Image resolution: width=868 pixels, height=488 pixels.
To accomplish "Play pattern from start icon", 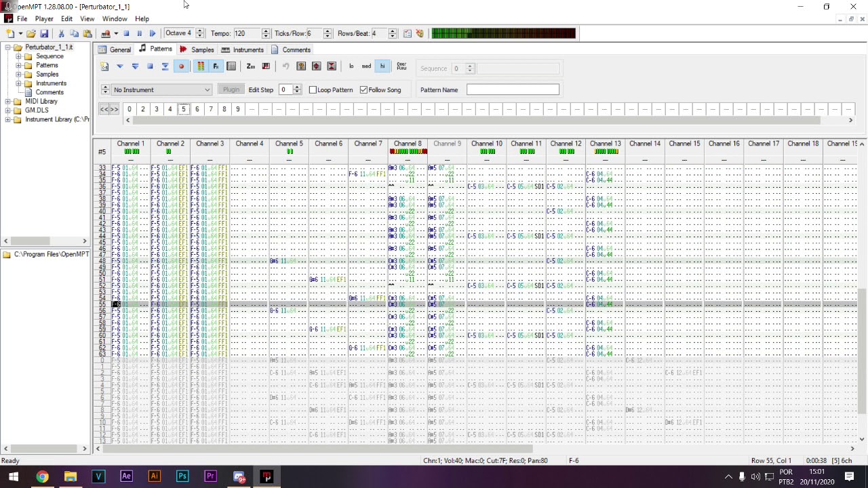I will point(120,66).
